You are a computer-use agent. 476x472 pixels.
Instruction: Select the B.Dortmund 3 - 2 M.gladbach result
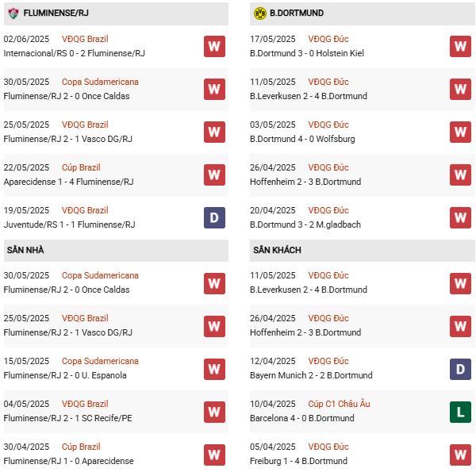click(x=305, y=224)
